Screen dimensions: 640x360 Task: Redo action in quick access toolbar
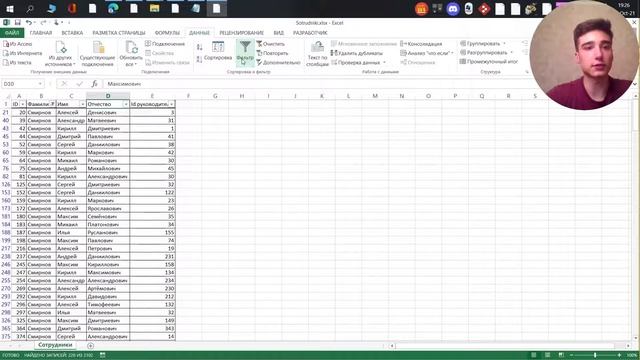click(x=43, y=22)
